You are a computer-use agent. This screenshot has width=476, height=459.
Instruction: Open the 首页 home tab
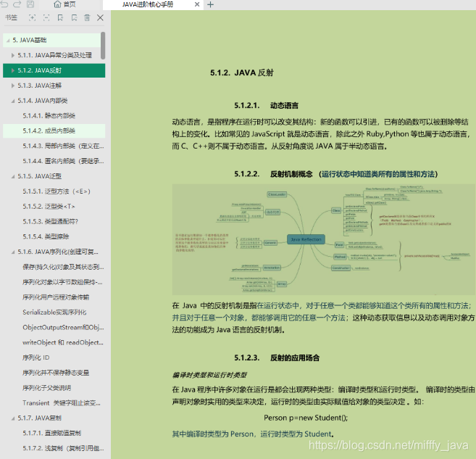64,4
